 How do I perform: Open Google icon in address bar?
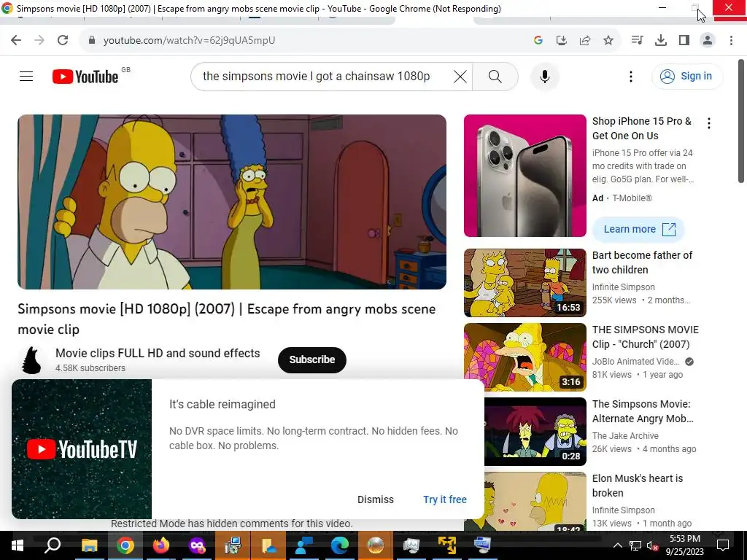click(x=538, y=41)
